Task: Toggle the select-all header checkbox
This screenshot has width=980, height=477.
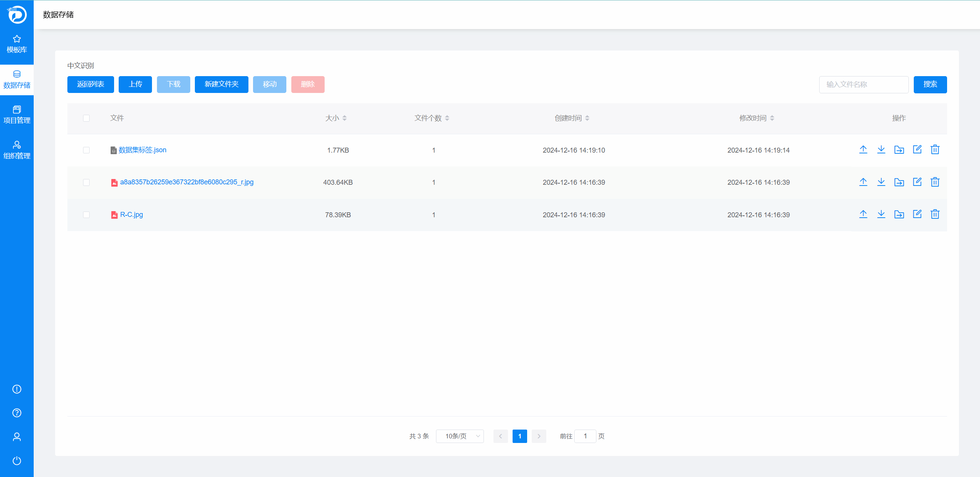Action: pyautogui.click(x=86, y=118)
